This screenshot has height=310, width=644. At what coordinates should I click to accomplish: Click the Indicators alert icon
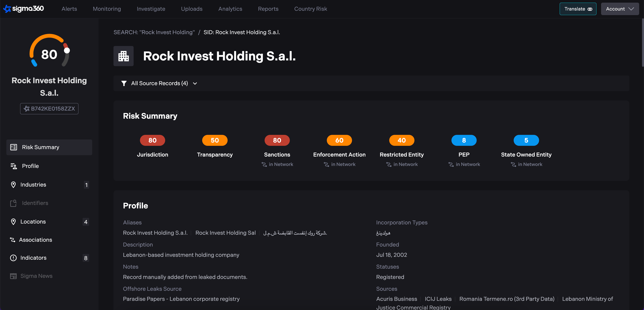pyautogui.click(x=13, y=258)
